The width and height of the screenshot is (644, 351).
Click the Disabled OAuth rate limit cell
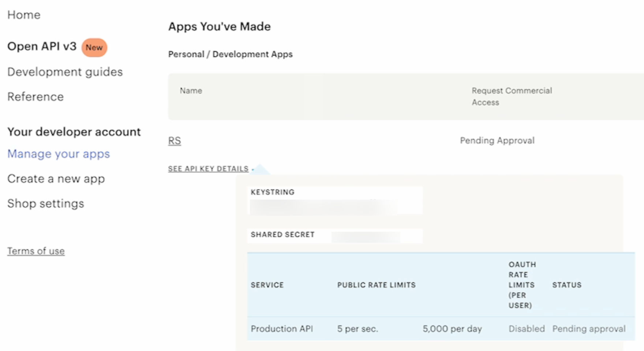[526, 329]
